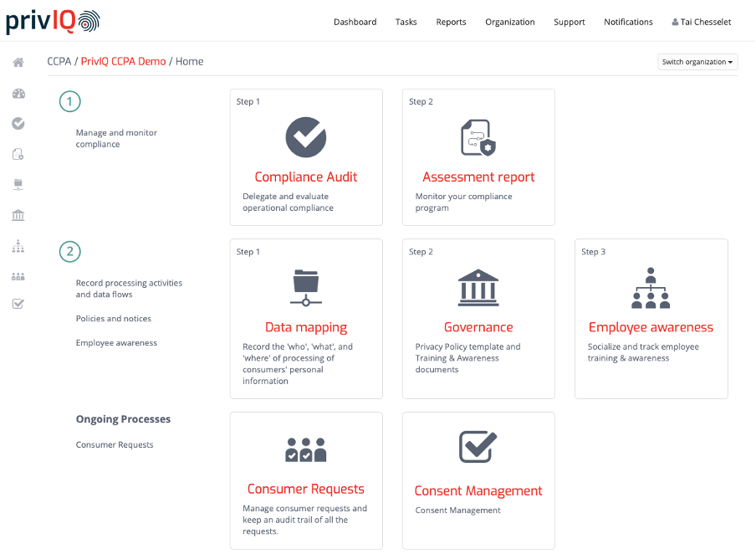Click the CCPA breadcrumb text
756x559 pixels.
[x=59, y=62]
